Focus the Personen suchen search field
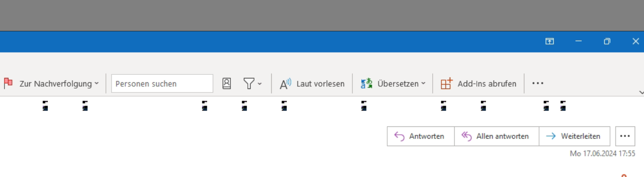644x177 pixels. click(162, 83)
